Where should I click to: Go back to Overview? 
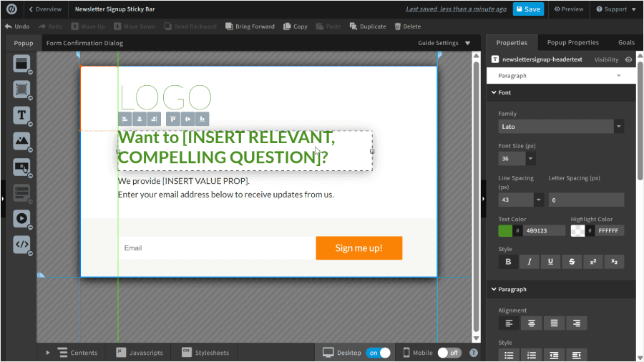tap(45, 9)
